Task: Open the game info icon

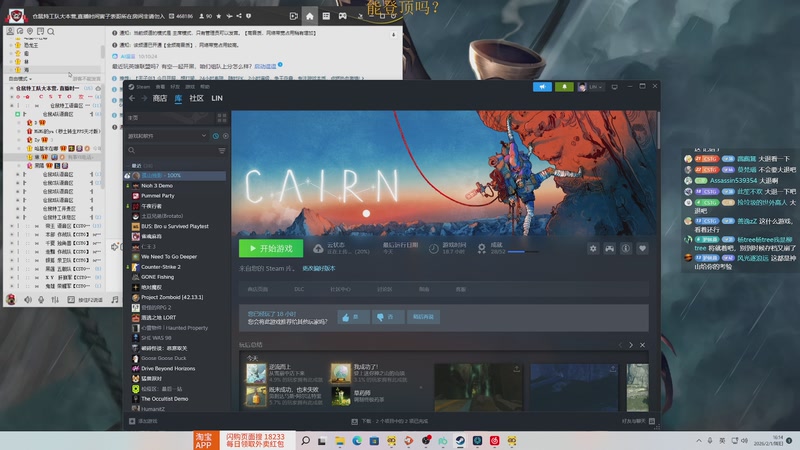Action: 626,248
